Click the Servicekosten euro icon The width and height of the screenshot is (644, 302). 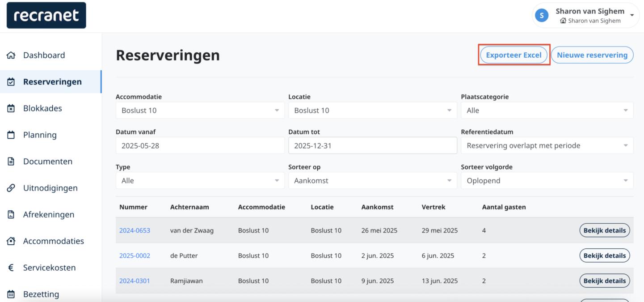11,268
